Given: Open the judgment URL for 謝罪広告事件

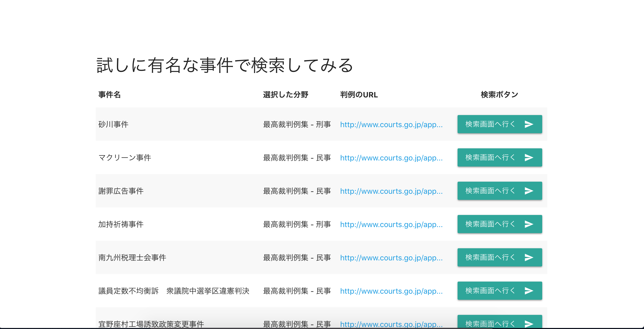Looking at the screenshot, I should tap(391, 191).
